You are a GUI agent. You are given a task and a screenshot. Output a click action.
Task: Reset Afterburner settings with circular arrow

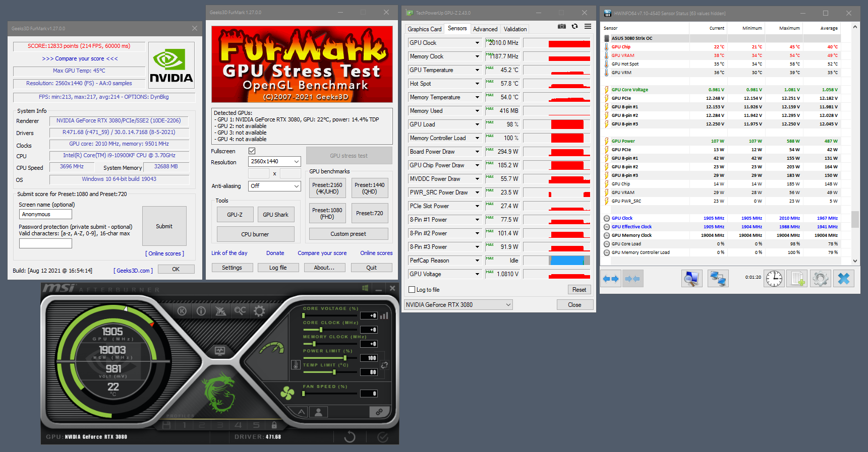pos(350,437)
